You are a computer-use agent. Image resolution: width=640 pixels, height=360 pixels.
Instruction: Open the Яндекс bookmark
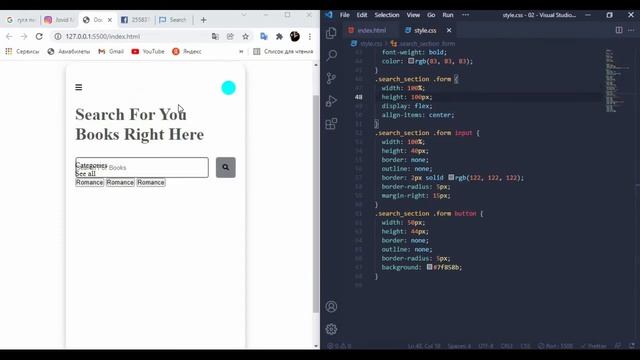(x=187, y=51)
